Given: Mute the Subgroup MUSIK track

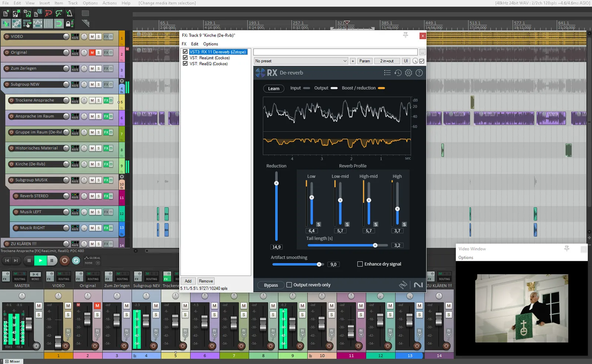Looking at the screenshot, I should (92, 180).
